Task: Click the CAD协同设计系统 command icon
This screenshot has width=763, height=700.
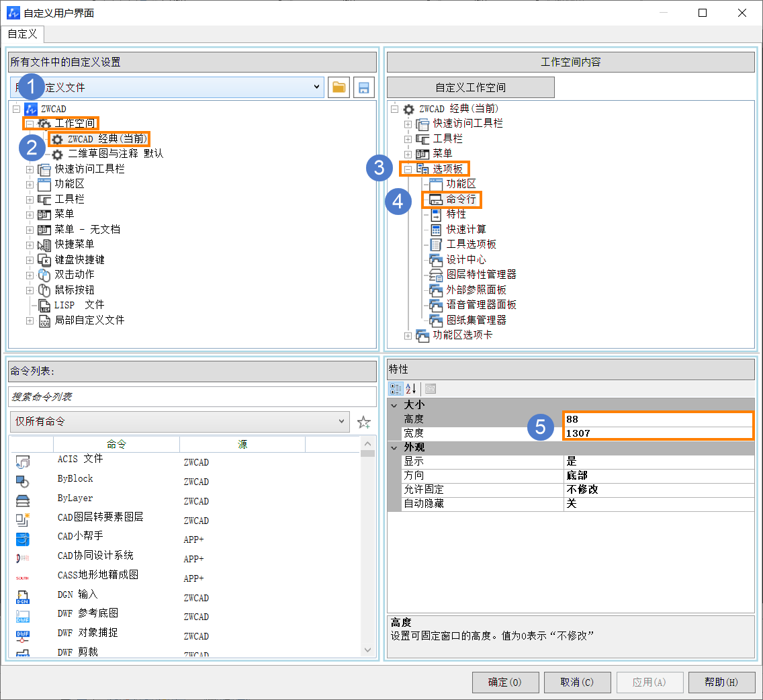Action: [22, 558]
